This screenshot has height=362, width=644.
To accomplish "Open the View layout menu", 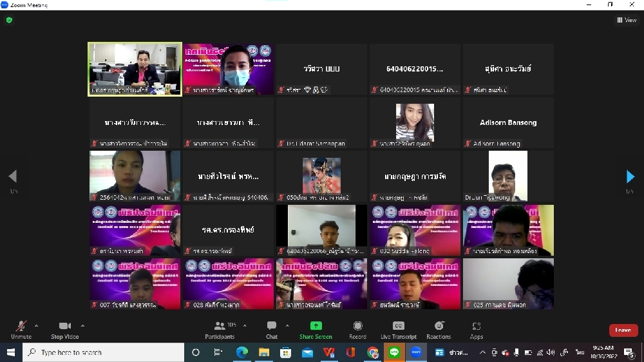I will coord(627,20).
